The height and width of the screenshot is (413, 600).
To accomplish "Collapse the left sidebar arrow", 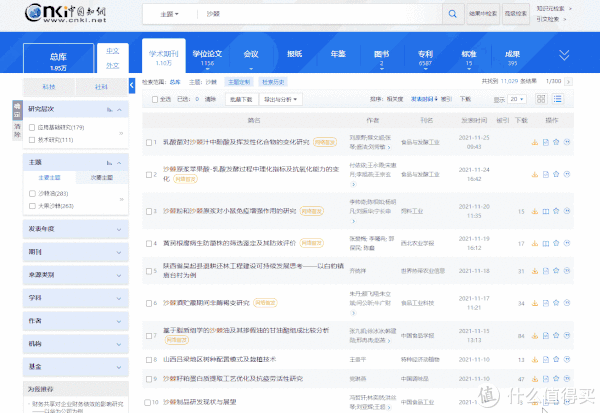I will click(132, 85).
